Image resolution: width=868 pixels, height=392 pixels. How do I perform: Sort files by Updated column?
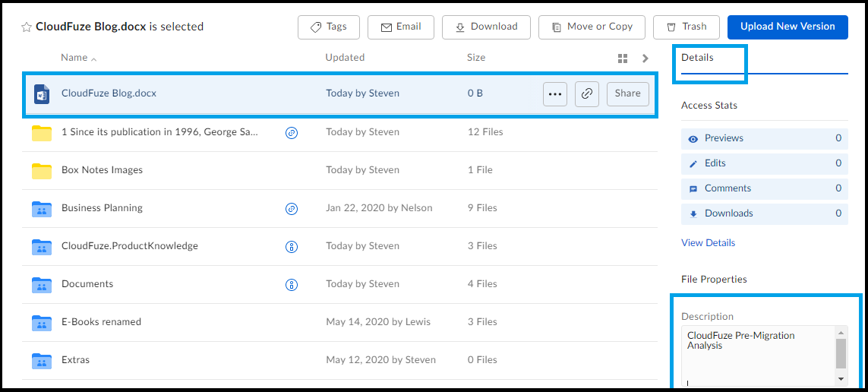pyautogui.click(x=345, y=58)
